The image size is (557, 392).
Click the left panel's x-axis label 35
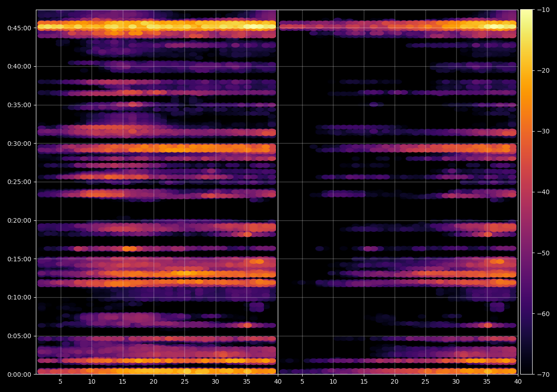(247, 382)
